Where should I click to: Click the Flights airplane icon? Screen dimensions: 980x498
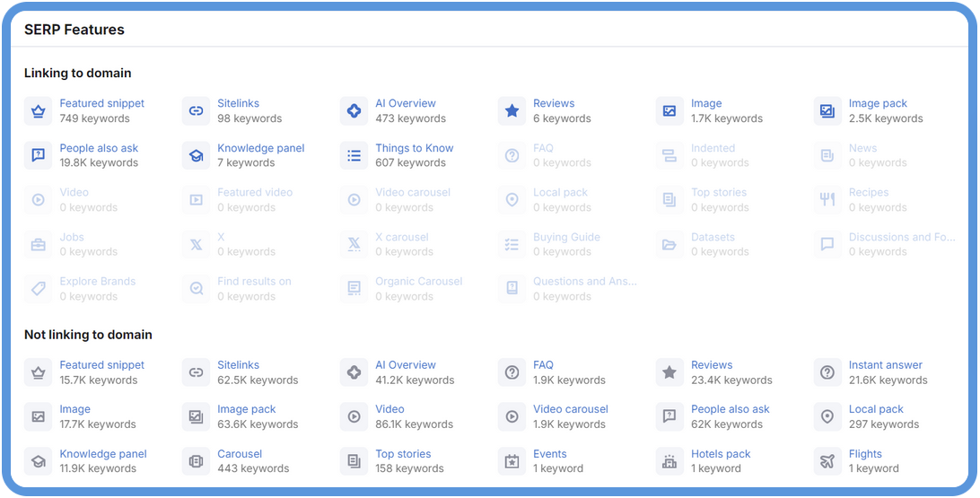(827, 462)
